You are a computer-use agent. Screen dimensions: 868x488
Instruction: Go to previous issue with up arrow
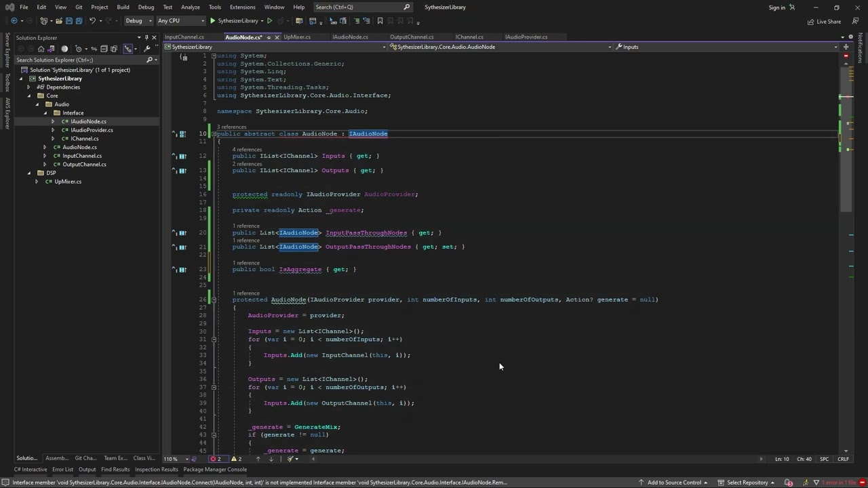click(x=258, y=459)
